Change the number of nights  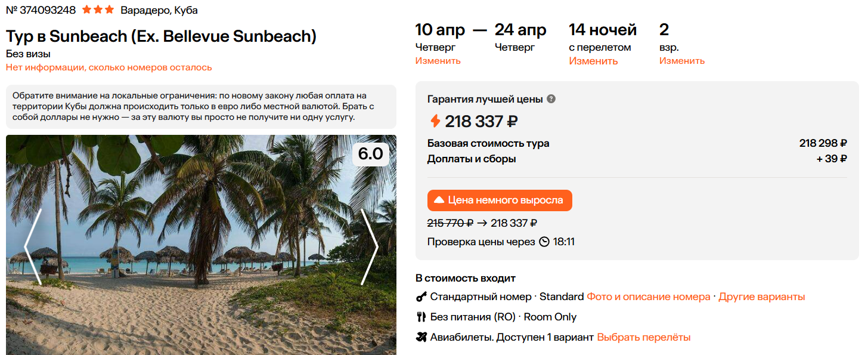(593, 61)
